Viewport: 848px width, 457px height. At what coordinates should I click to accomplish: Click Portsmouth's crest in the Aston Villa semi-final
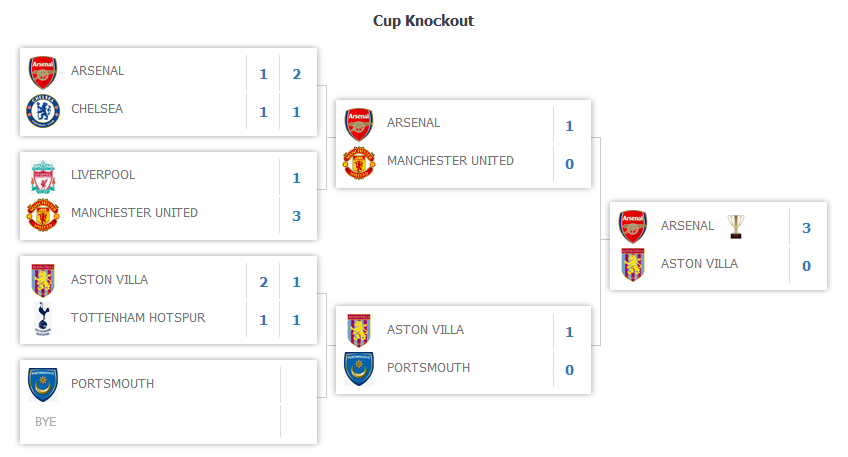pos(359,369)
